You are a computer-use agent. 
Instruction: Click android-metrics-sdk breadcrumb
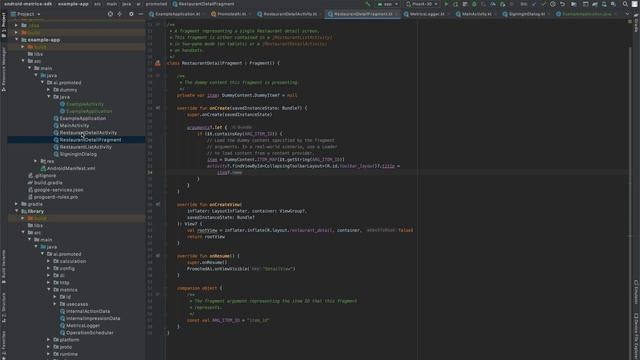pos(28,4)
